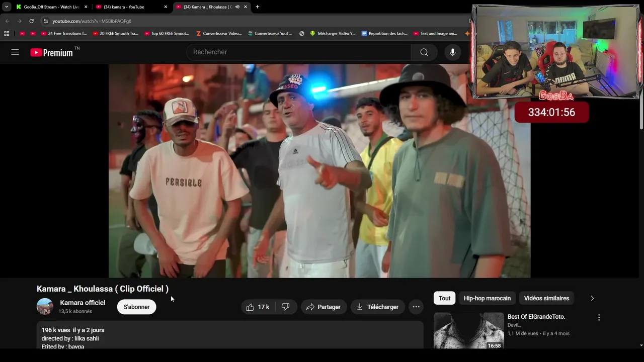Select the Vidéos similaires filter chip
The height and width of the screenshot is (362, 644).
tap(546, 298)
